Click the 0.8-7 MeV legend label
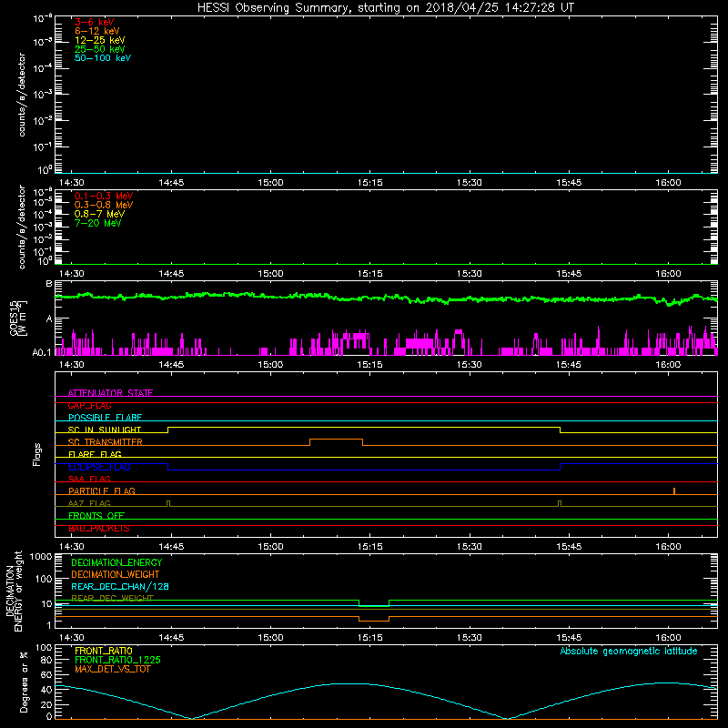The image size is (728, 728). (x=99, y=214)
